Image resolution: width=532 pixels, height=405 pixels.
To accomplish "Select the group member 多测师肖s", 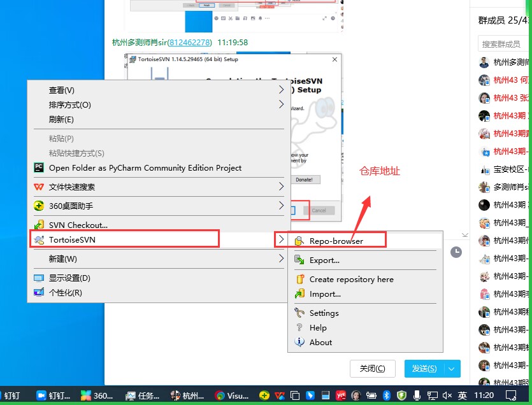I will tap(503, 187).
